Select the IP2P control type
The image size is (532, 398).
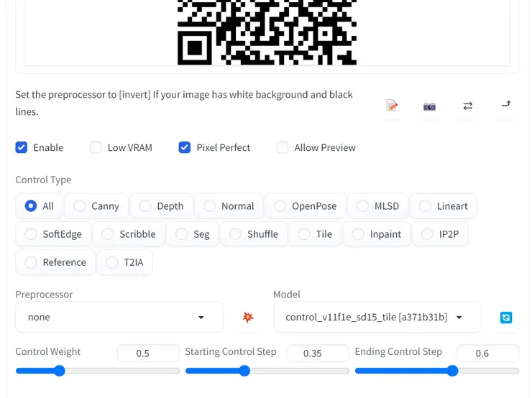tap(440, 234)
